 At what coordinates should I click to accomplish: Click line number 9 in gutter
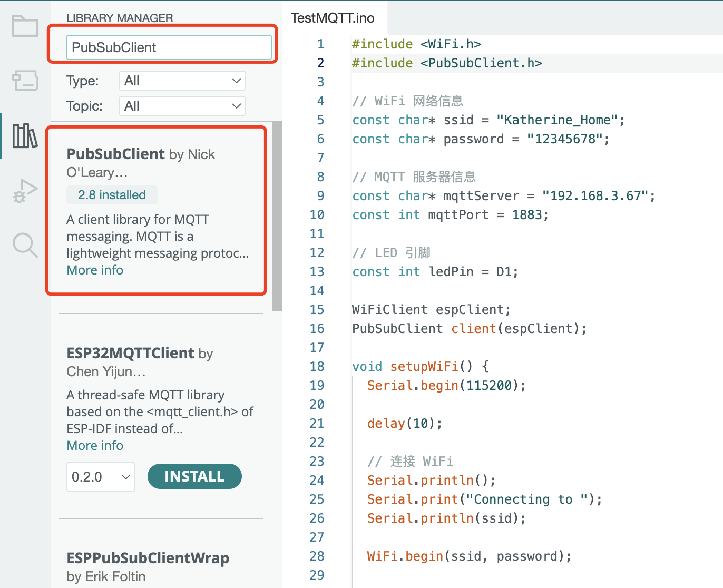[x=320, y=196]
